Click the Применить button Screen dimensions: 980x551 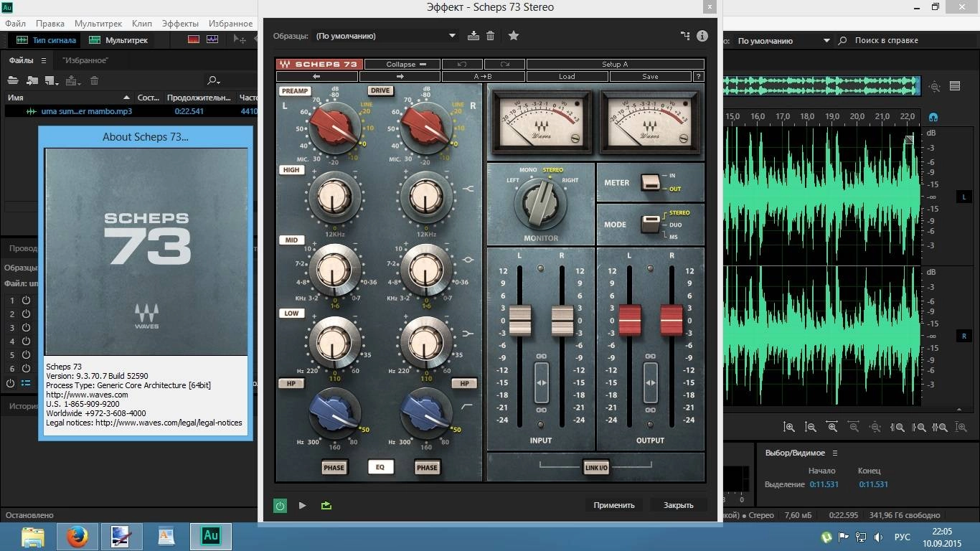click(614, 505)
